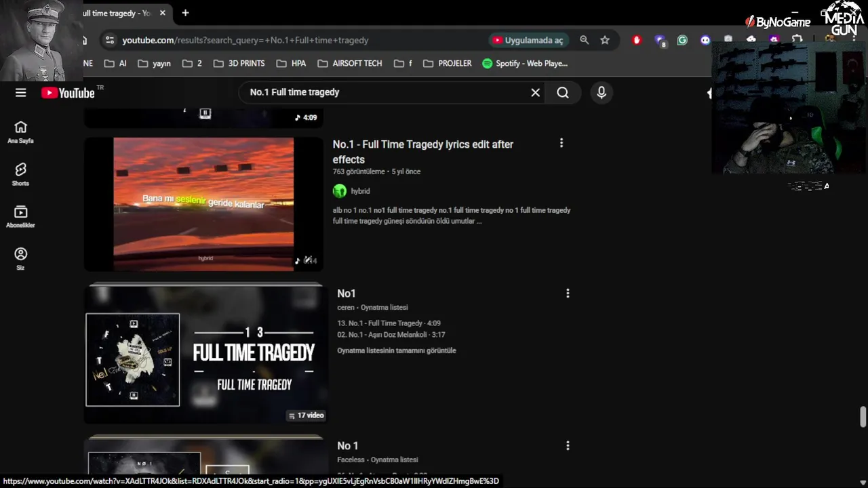Open the PROJELER bookmarks folder

point(447,63)
